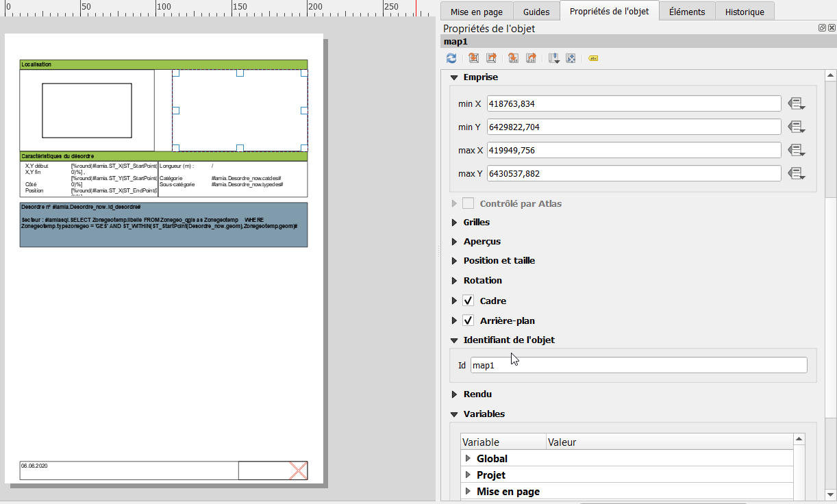Select the 06.06.2020 date label
Image resolution: width=837 pixels, height=504 pixels.
129,470
